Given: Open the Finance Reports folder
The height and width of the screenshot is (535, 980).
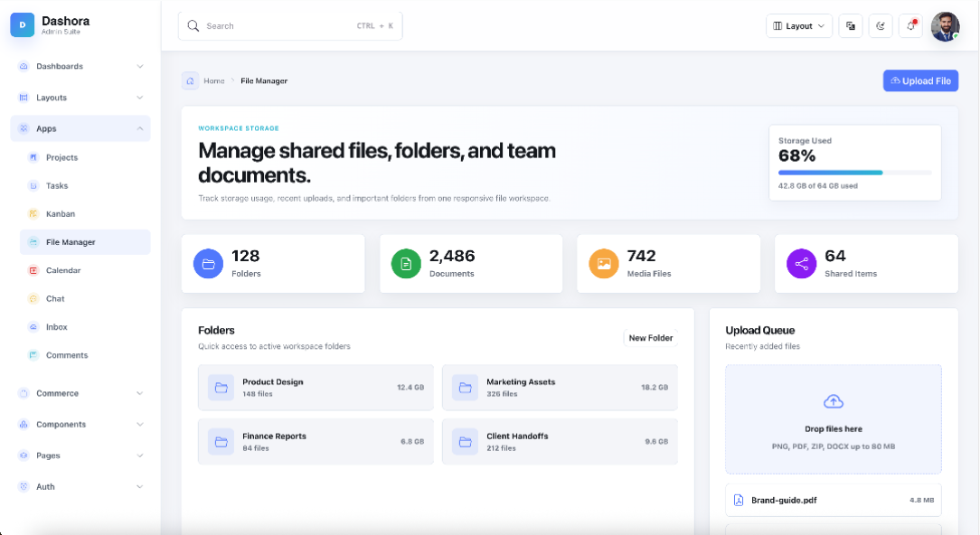Looking at the screenshot, I should click(316, 442).
